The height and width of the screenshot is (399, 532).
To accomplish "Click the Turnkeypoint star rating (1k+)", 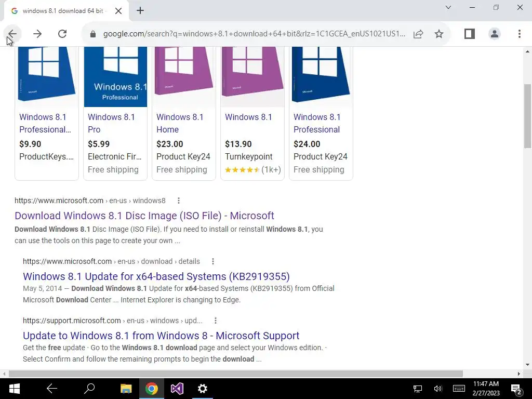I will pos(253,170).
